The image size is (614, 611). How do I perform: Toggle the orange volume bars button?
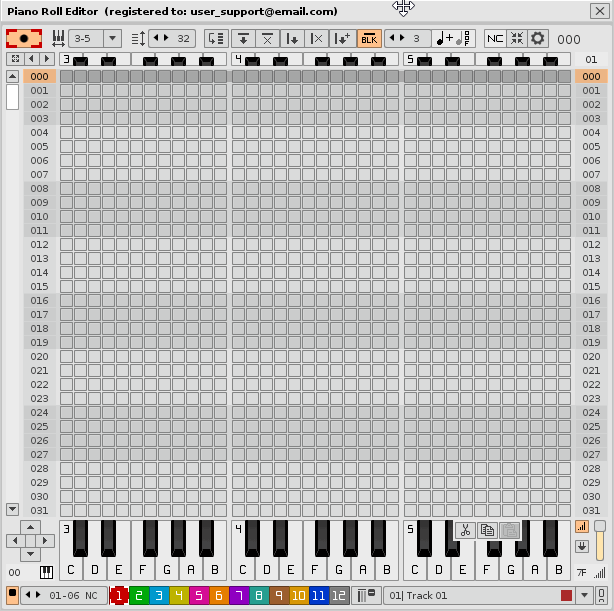[582, 526]
